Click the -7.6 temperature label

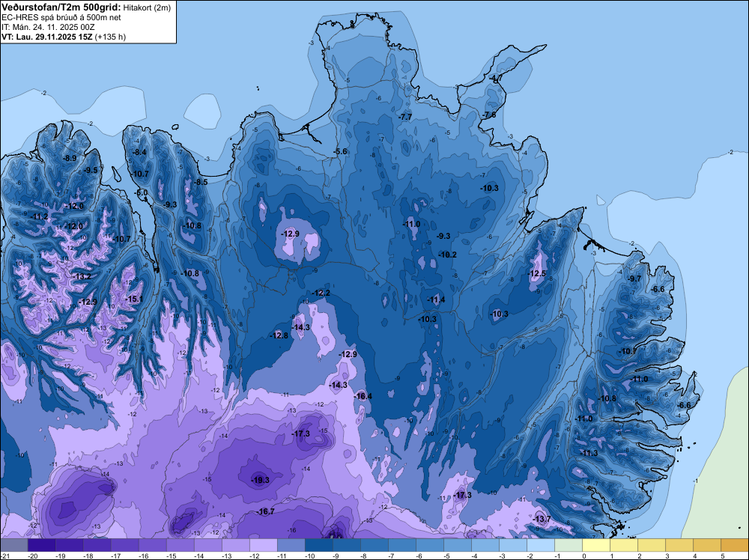point(488,115)
